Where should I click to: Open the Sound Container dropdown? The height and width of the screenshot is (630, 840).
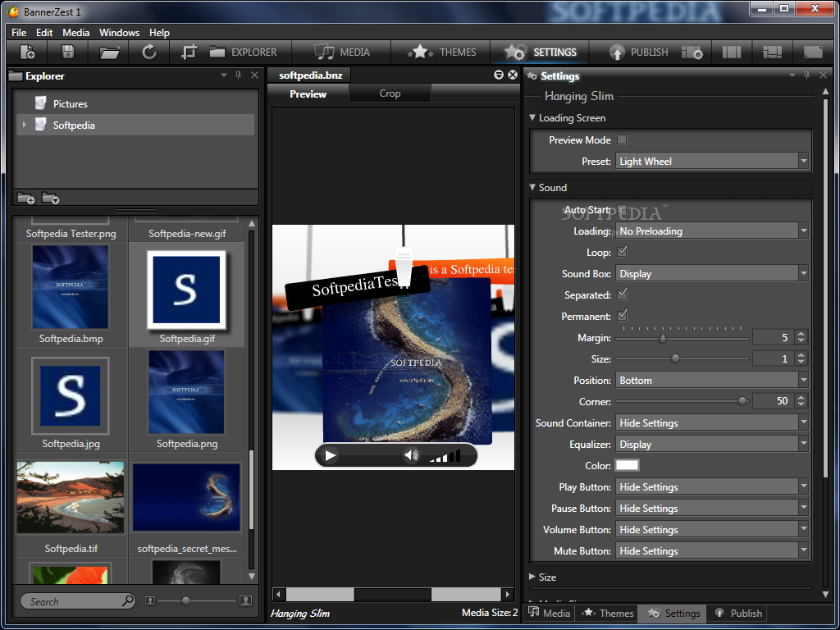[x=711, y=423]
